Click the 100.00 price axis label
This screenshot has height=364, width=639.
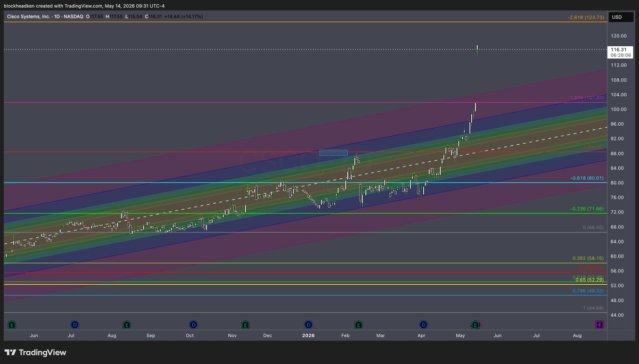click(619, 110)
